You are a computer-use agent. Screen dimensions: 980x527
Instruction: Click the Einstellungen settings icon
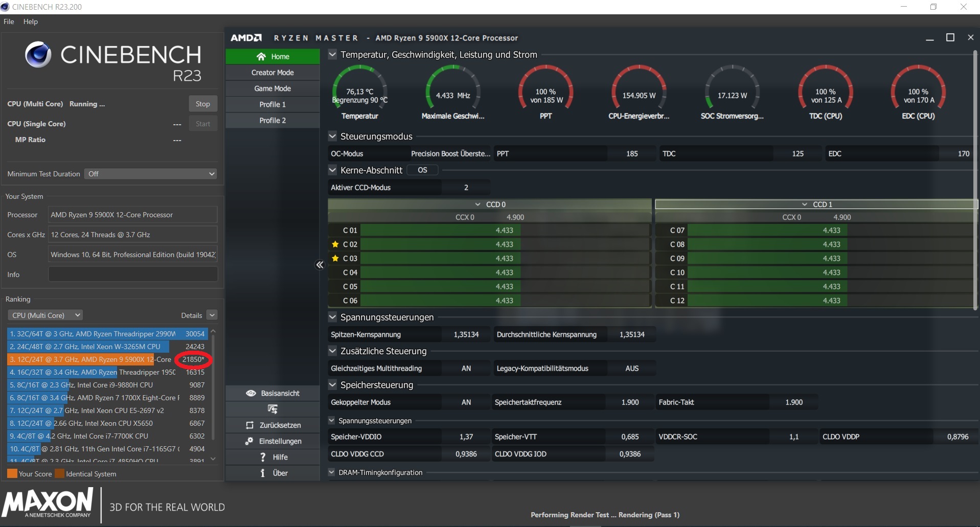(249, 441)
